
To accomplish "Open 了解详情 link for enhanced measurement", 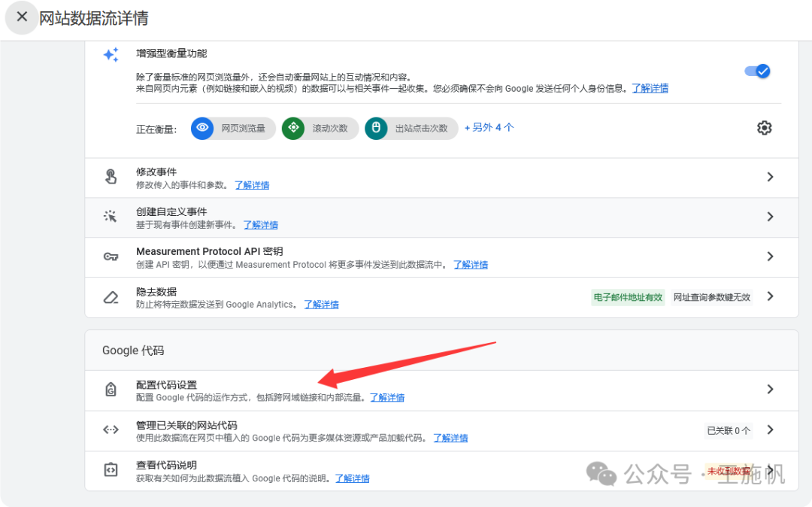I will pos(650,89).
